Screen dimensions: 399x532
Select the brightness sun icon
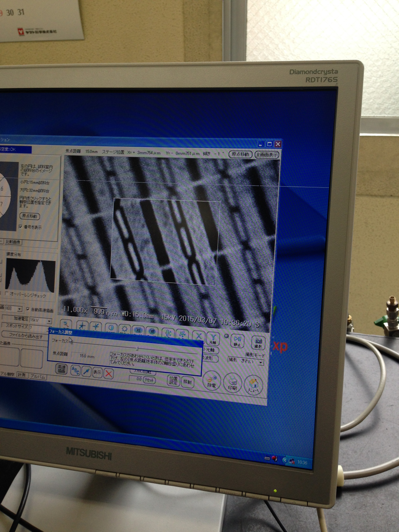pyautogui.click(x=125, y=329)
